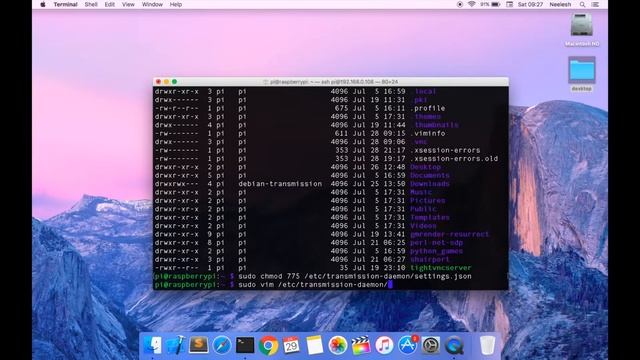Click the Downloads directory name
The height and width of the screenshot is (360, 640).
430,184
